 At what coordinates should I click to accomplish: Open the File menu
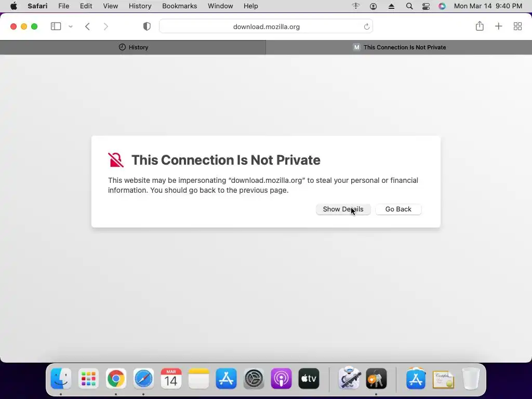(63, 6)
